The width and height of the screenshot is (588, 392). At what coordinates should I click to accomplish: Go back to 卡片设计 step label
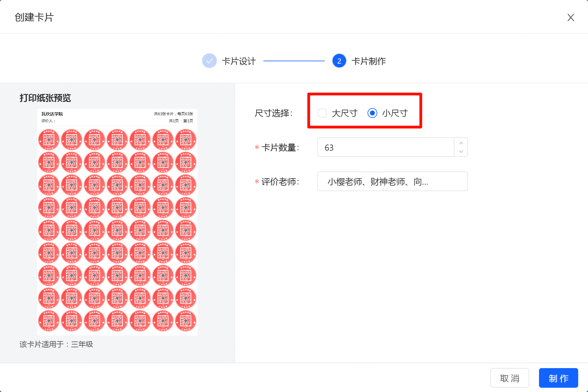click(239, 61)
